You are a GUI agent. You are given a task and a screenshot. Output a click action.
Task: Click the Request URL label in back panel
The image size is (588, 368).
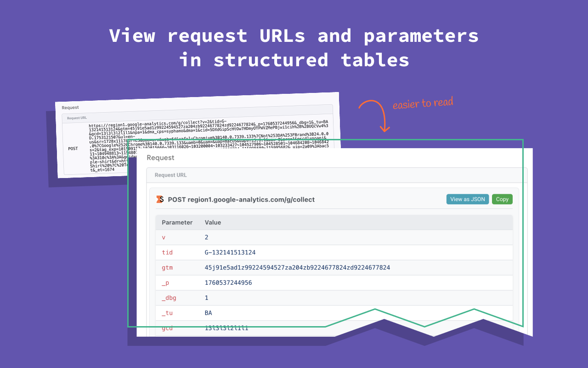pyautogui.click(x=77, y=118)
